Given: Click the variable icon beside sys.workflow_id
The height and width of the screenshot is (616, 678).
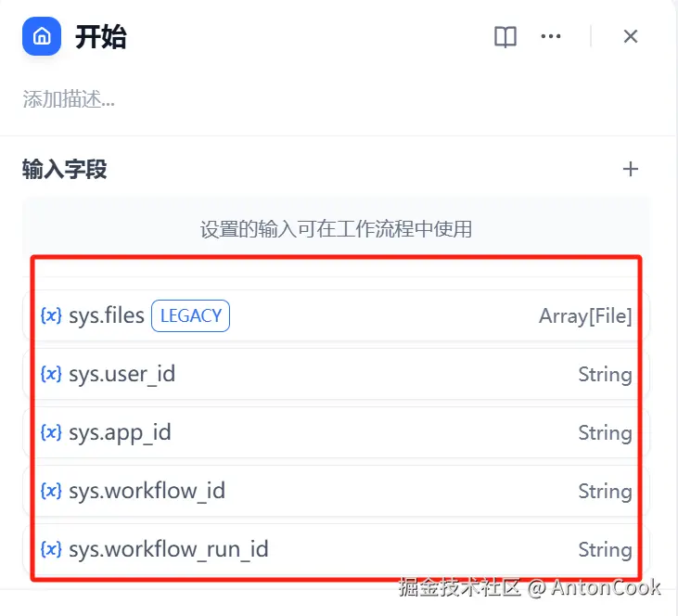Looking at the screenshot, I should pos(52,492).
